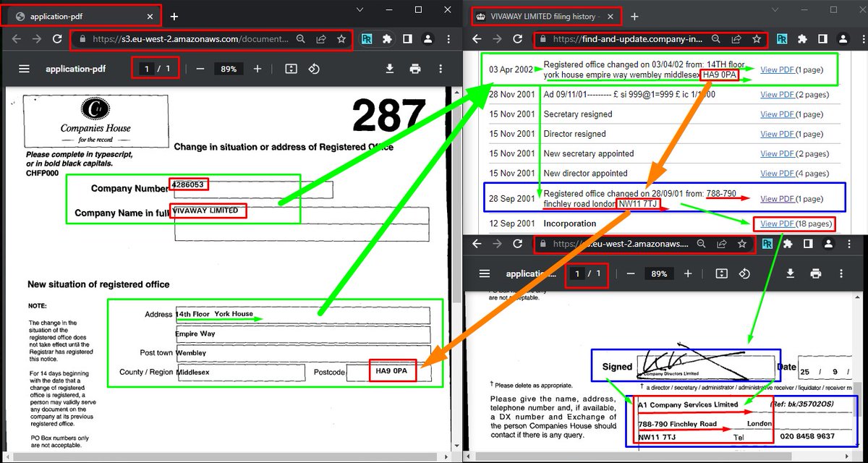Bookmark the left s3.eu-west-2.amazonaws.com/document page with star

341,39
